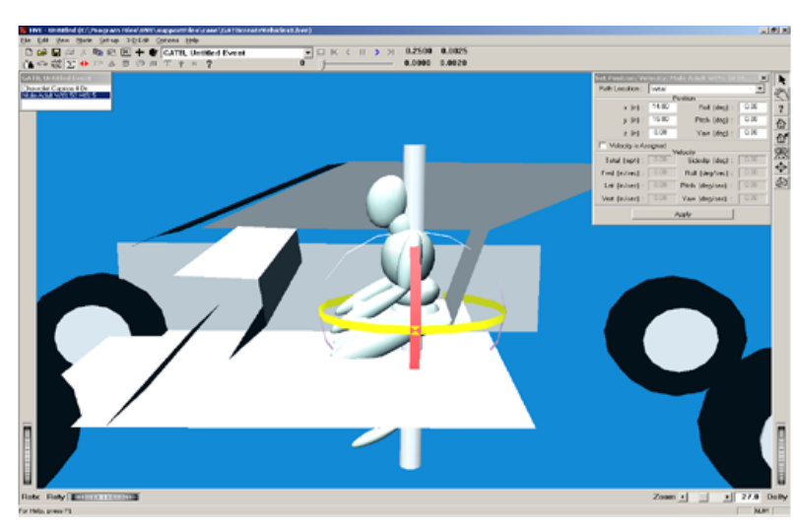
Task: Click the home view icon in right toolbar
Action: [x=782, y=123]
